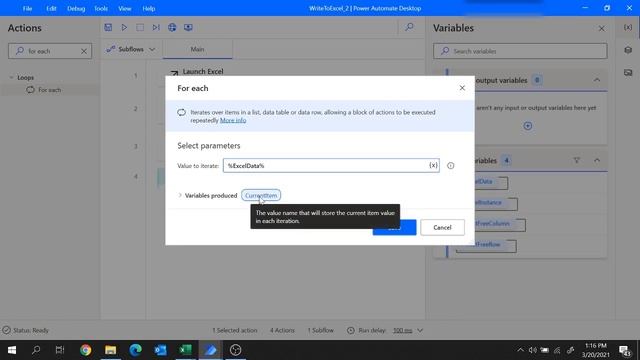Click the 100 ms run delay value
The height and width of the screenshot is (360, 640).
402,330
